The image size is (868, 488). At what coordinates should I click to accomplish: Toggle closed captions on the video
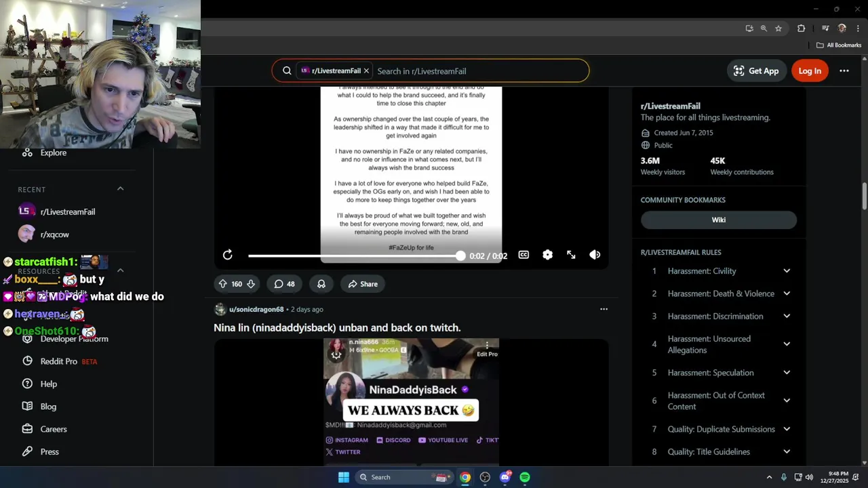tap(524, 255)
